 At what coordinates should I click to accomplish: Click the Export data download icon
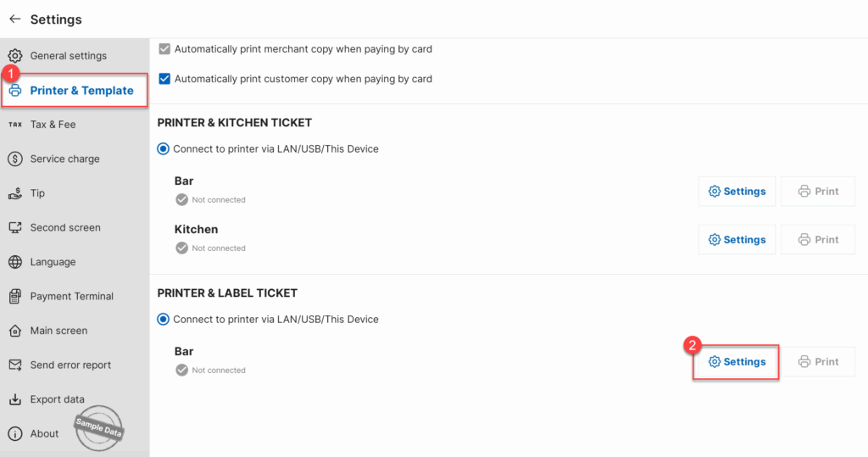coord(14,399)
